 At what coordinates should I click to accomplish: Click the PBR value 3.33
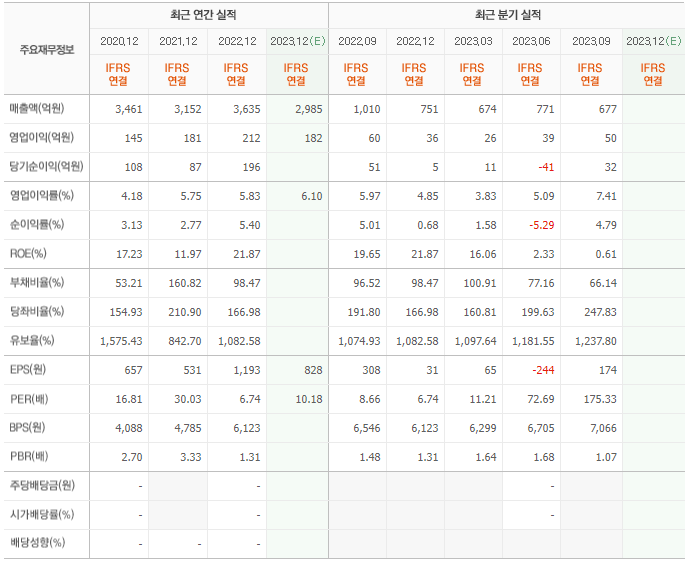tap(191, 458)
